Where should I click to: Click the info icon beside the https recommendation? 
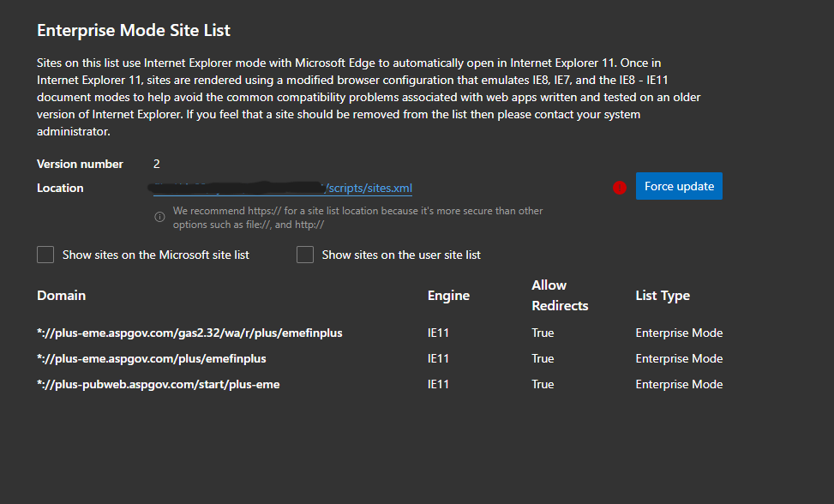[159, 217]
